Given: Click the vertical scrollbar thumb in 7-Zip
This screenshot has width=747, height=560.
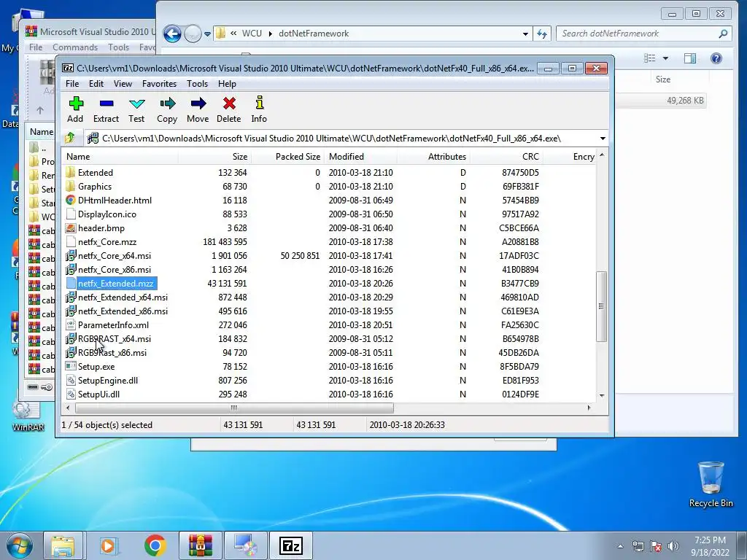Looking at the screenshot, I should tap(602, 306).
